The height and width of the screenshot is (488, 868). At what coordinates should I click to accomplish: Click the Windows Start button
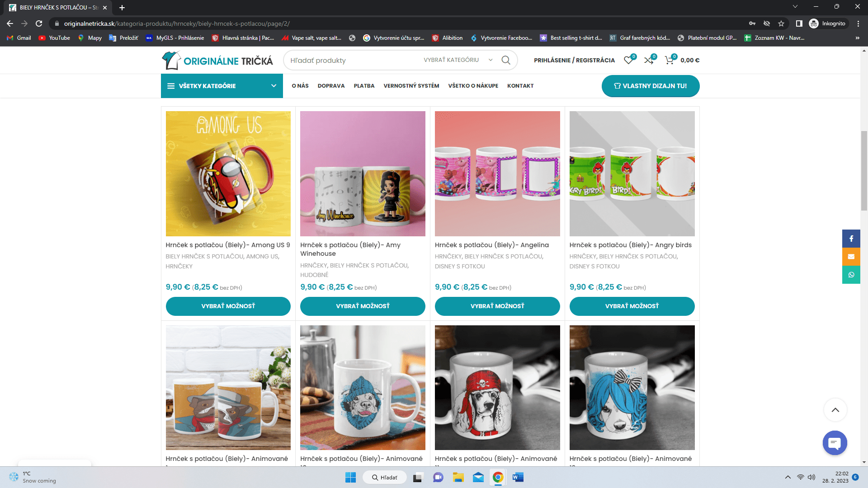[x=350, y=477]
